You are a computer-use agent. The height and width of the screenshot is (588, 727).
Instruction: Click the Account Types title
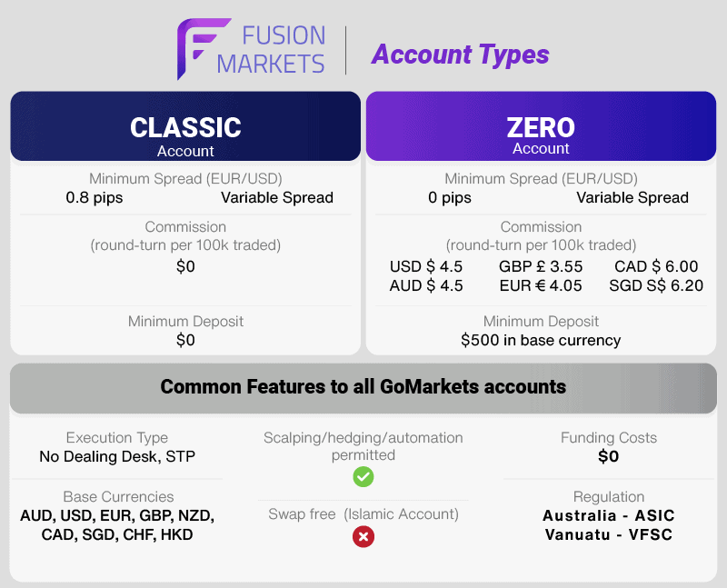(461, 55)
